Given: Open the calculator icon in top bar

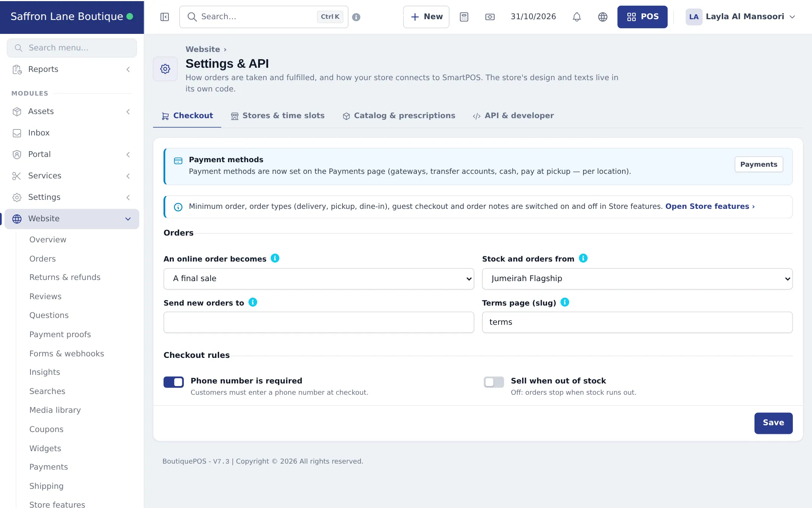Looking at the screenshot, I should click(464, 17).
